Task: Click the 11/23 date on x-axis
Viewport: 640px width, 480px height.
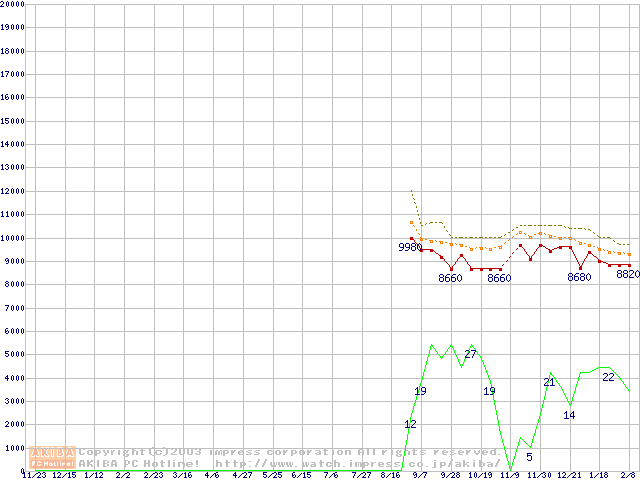Action: click(33, 476)
